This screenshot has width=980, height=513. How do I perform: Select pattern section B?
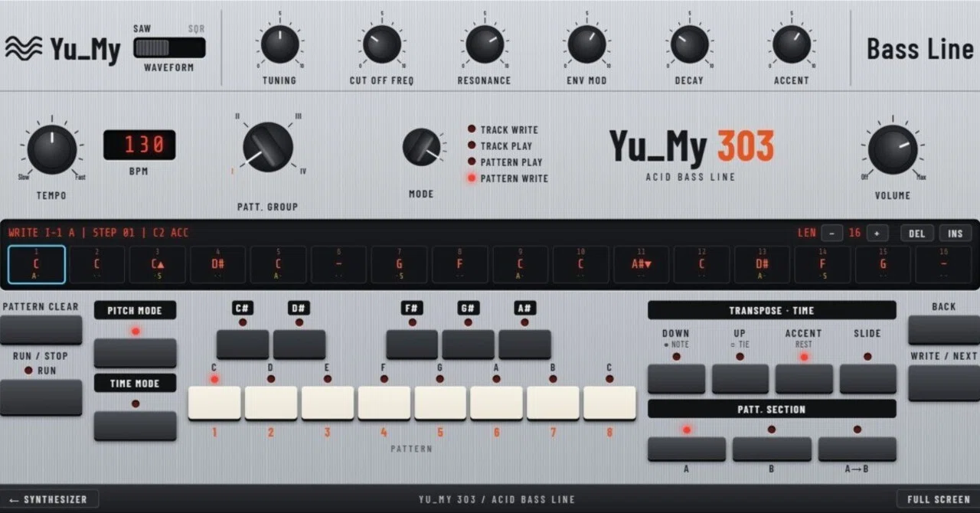(772, 449)
